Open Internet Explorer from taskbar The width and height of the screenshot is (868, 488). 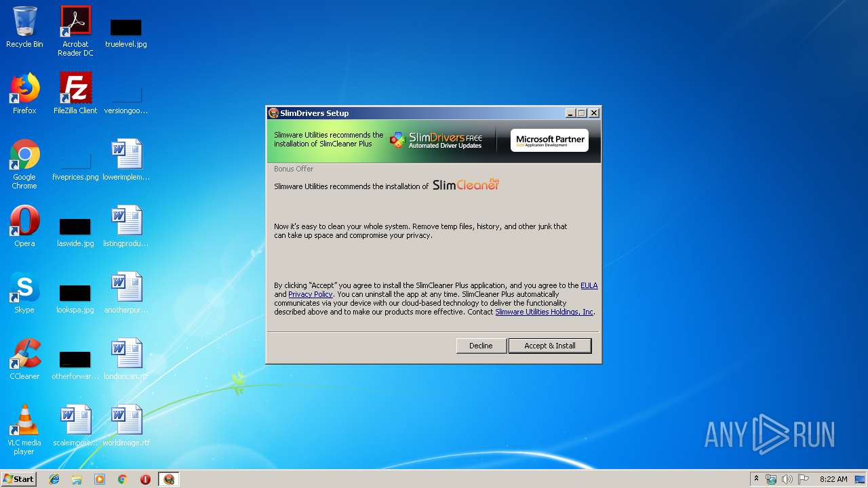(54, 479)
